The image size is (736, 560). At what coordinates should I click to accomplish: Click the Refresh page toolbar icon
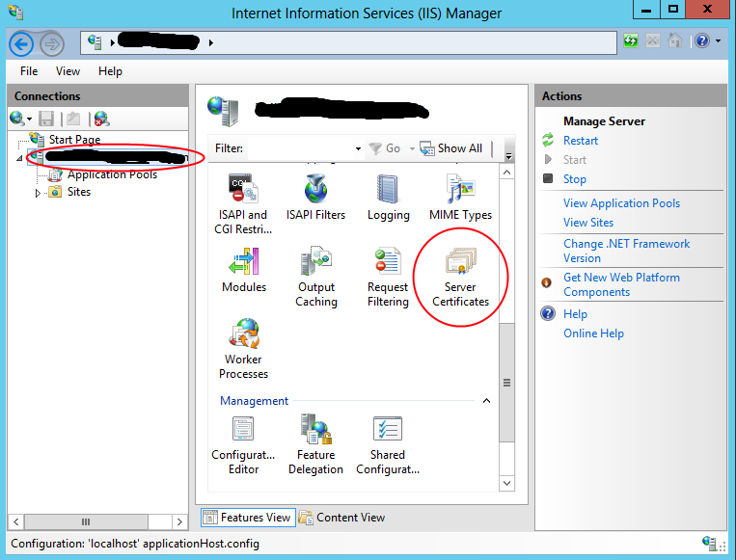[631, 41]
